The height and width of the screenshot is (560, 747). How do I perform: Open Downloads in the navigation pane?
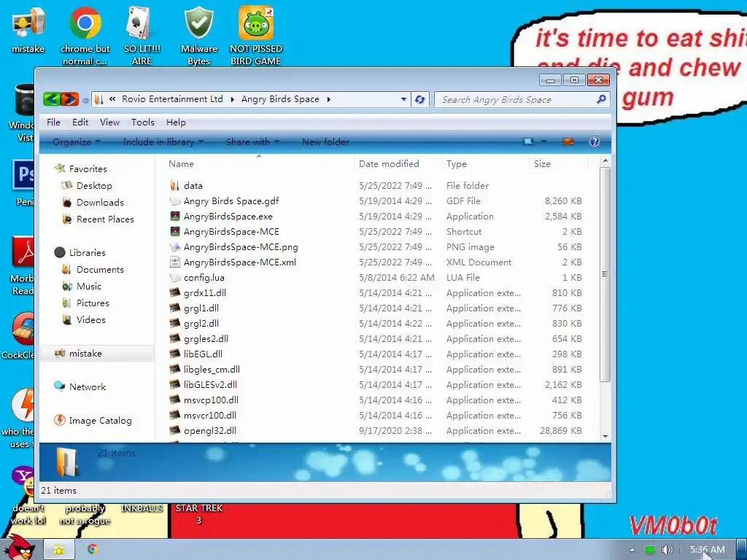(100, 203)
